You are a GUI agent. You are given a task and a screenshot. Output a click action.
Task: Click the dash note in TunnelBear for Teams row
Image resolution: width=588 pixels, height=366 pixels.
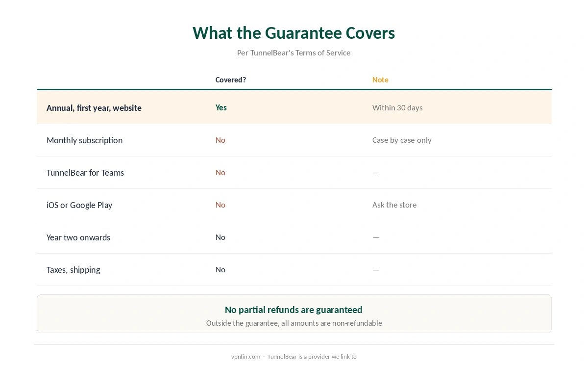pos(376,172)
